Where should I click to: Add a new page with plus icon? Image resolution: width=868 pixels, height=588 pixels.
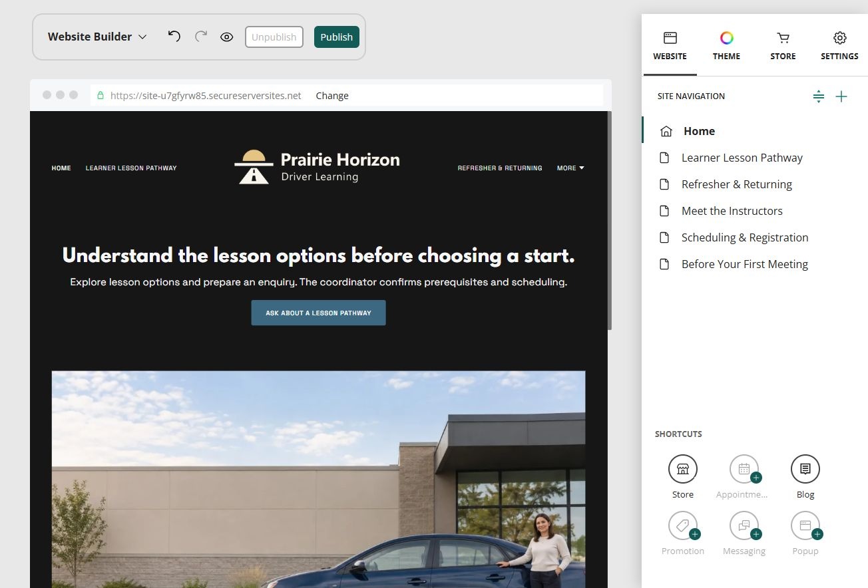(x=841, y=96)
